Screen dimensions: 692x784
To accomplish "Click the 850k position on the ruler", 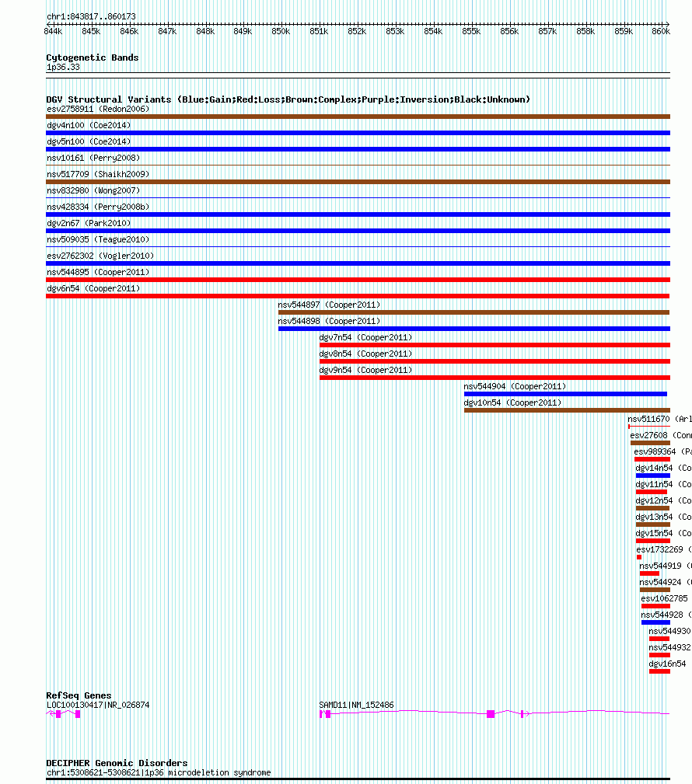I will click(281, 31).
